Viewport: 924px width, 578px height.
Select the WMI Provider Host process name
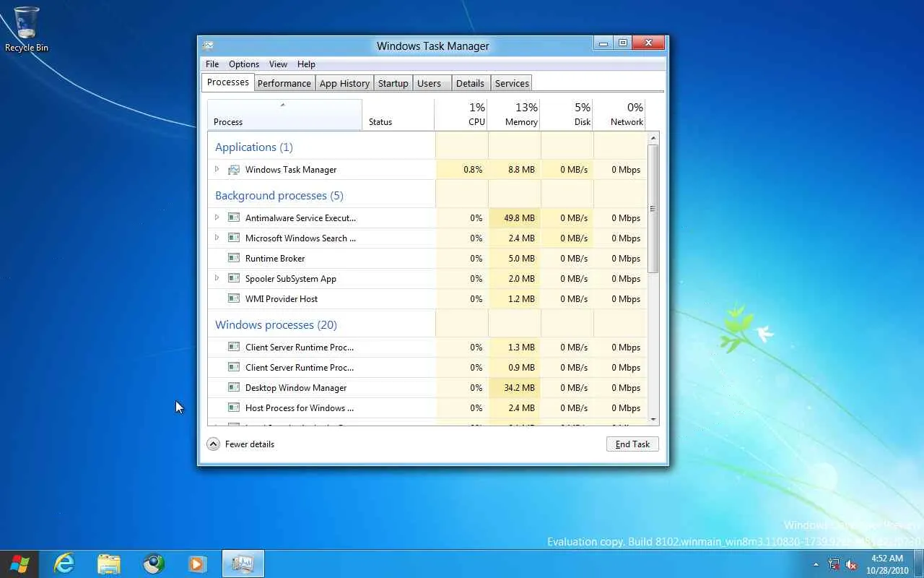[282, 298]
